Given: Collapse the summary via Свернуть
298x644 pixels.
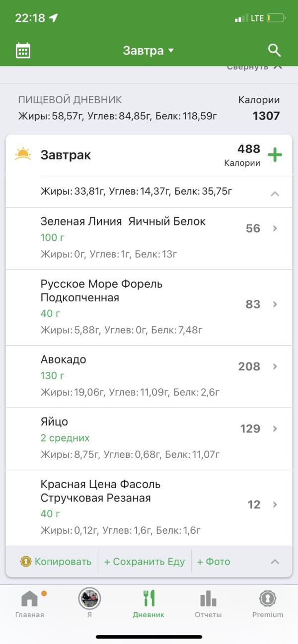Looking at the screenshot, I should pos(254,68).
